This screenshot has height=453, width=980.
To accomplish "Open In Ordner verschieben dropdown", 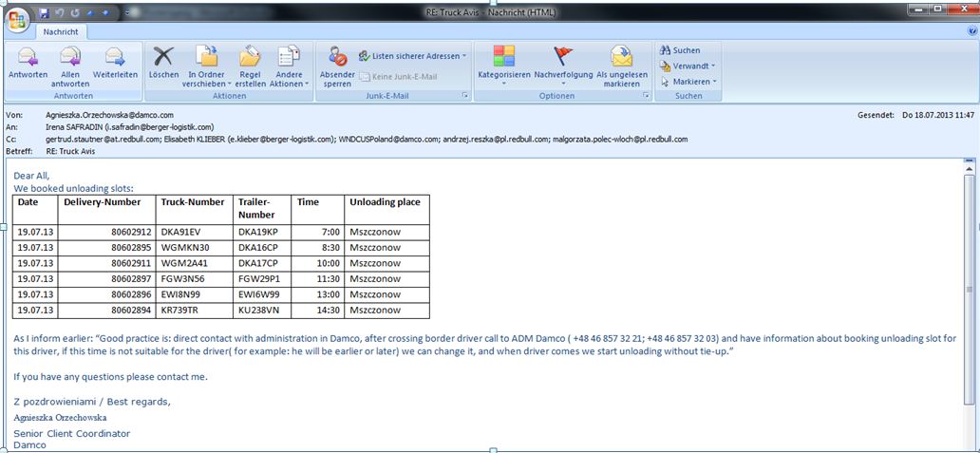I will [207, 66].
